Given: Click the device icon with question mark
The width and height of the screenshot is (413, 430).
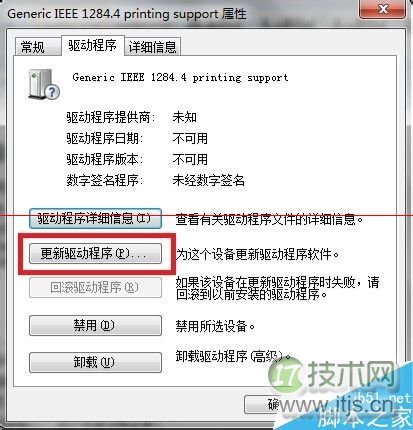Looking at the screenshot, I should (x=44, y=84).
